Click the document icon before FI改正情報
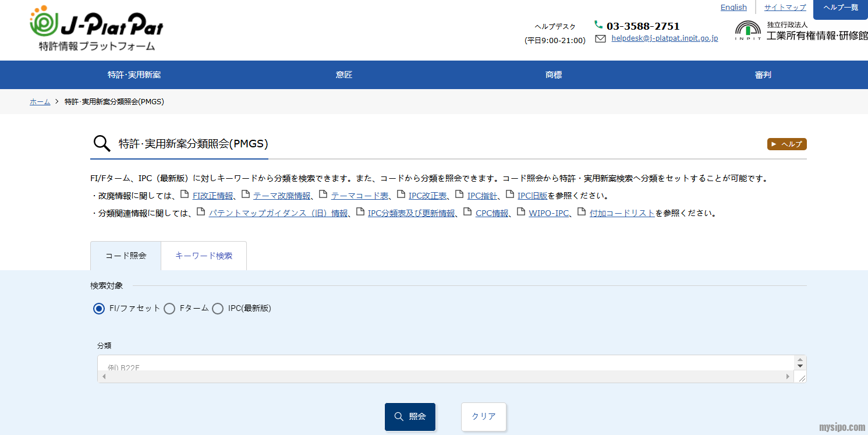This screenshot has height=435, width=868. [x=185, y=194]
